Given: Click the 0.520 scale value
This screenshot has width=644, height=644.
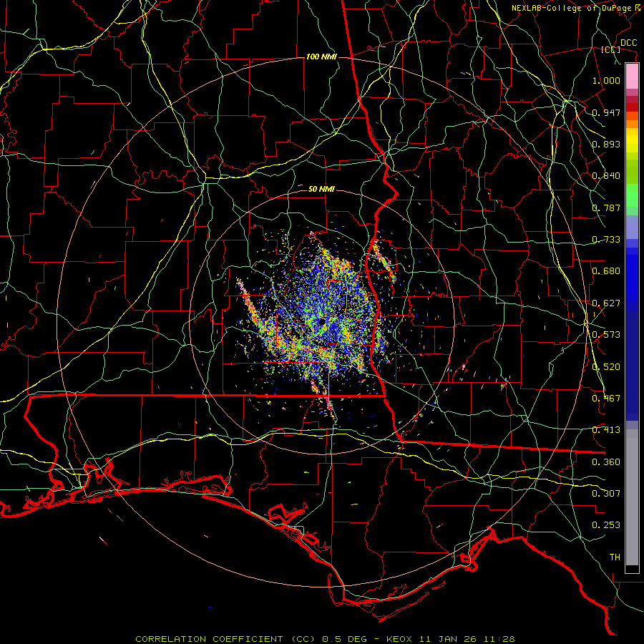Looking at the screenshot, I should 606,366.
